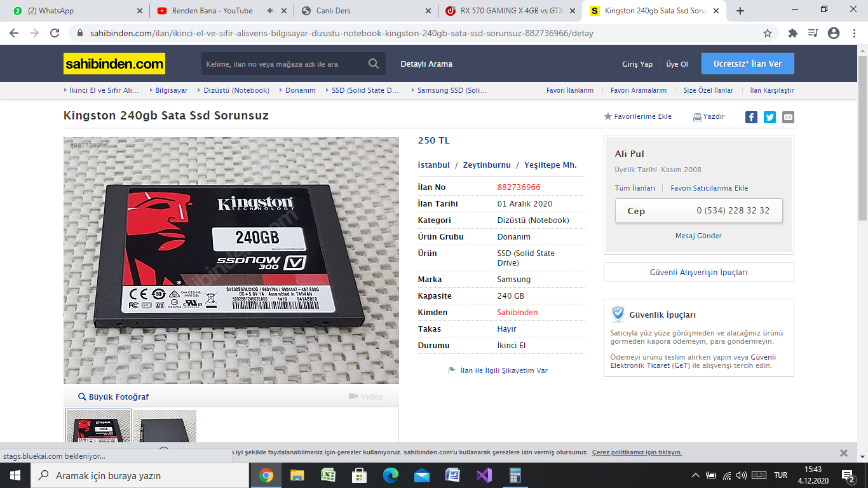This screenshot has width=868, height=488.
Task: Click the main Kingston SSD photo
Action: pos(231,261)
